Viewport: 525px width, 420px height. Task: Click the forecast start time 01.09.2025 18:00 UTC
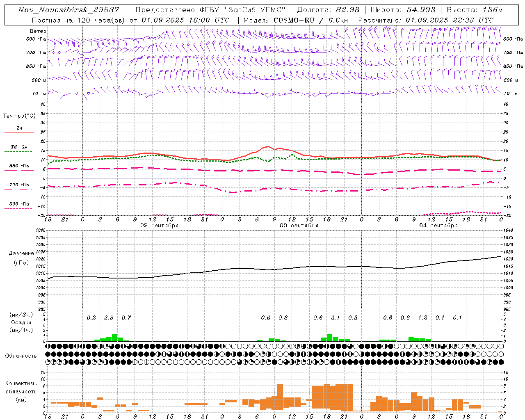[185, 20]
